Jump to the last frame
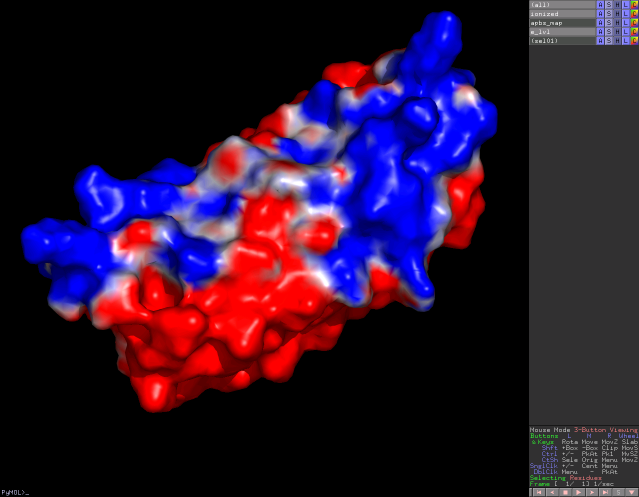This screenshot has width=639, height=497. [605, 493]
